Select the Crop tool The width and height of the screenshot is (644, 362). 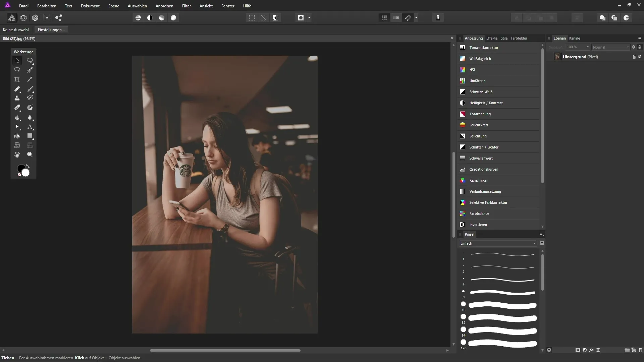coord(17,79)
